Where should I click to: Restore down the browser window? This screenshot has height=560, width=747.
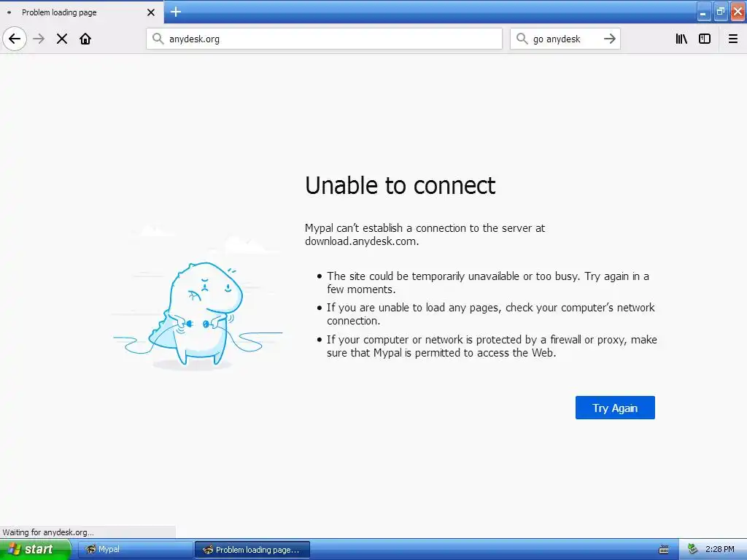[720, 12]
